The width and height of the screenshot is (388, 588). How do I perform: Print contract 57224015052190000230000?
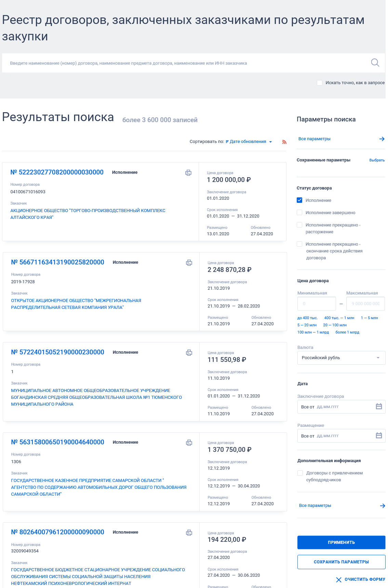(x=189, y=353)
